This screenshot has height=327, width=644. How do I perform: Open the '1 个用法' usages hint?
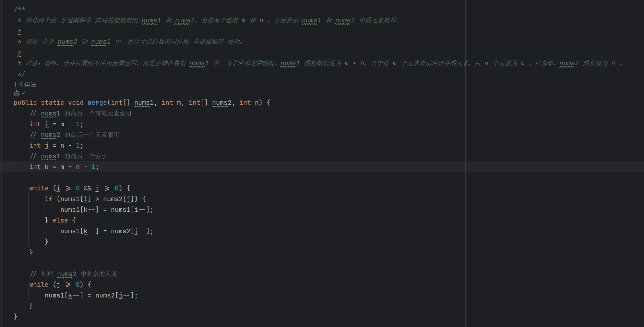(x=25, y=85)
